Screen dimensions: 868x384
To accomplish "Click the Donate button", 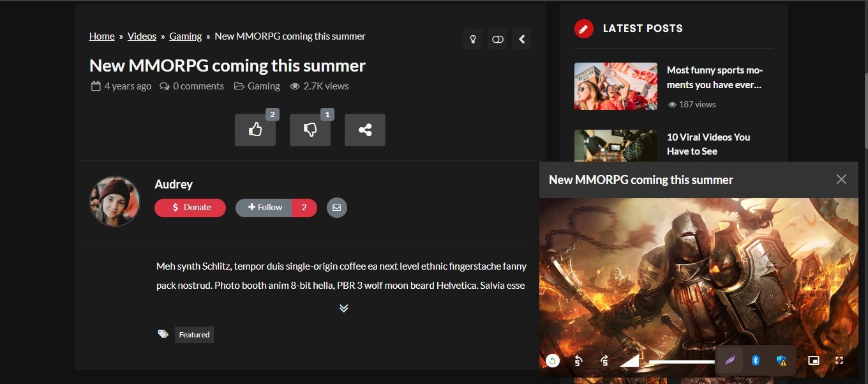I will tap(190, 208).
